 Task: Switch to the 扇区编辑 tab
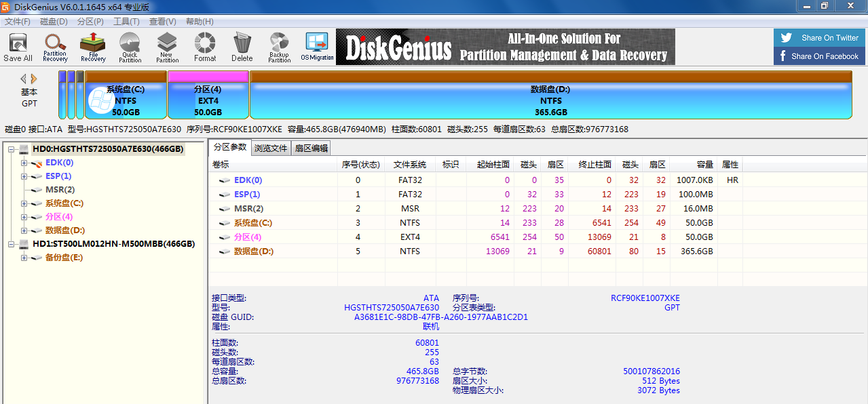311,148
